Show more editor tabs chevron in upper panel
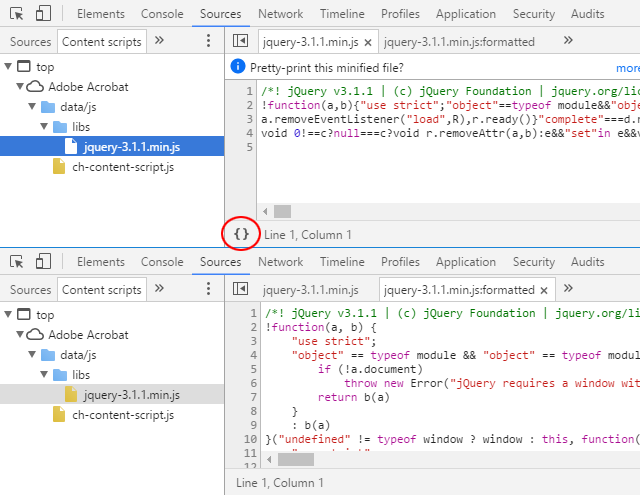 click(568, 40)
